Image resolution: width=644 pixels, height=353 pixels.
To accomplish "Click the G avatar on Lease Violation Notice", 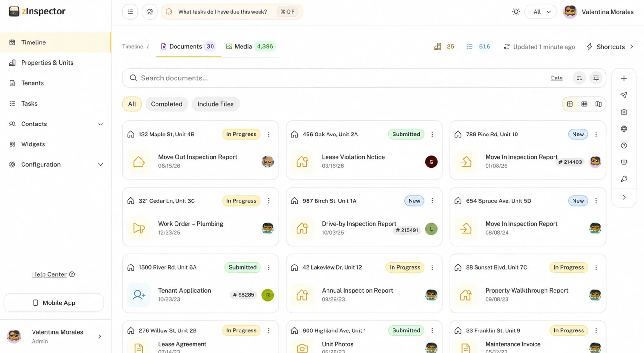I will [431, 162].
